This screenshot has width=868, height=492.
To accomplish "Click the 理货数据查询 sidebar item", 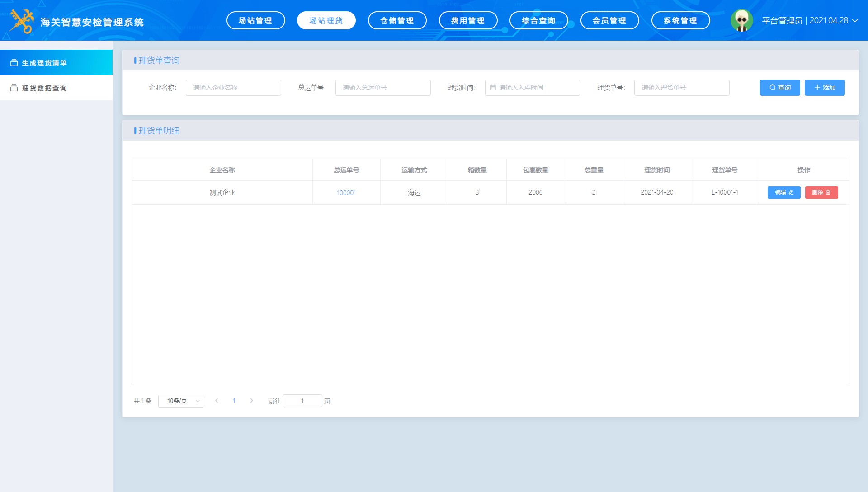I will pos(56,88).
